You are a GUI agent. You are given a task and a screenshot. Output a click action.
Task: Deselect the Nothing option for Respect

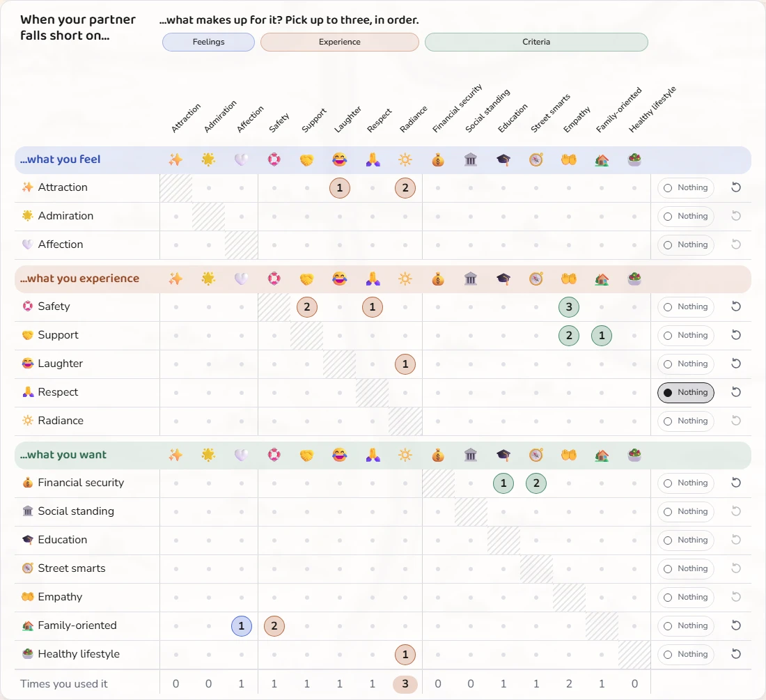pos(686,392)
